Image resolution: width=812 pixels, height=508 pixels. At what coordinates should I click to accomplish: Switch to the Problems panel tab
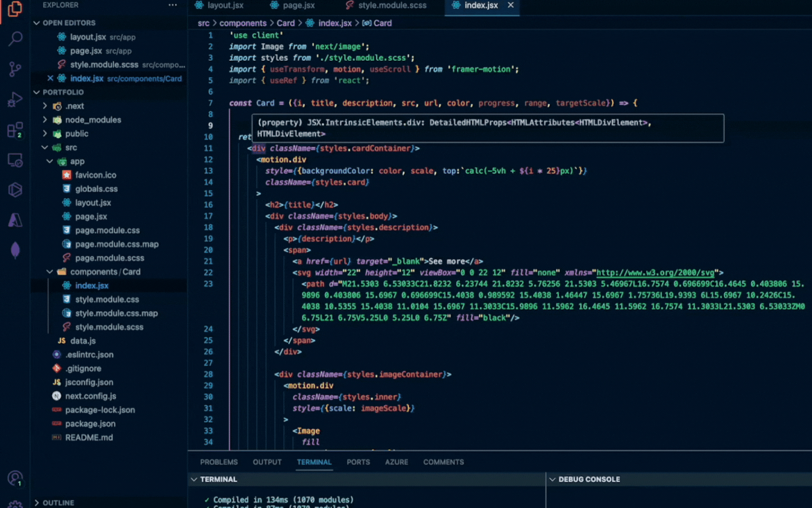coord(218,462)
